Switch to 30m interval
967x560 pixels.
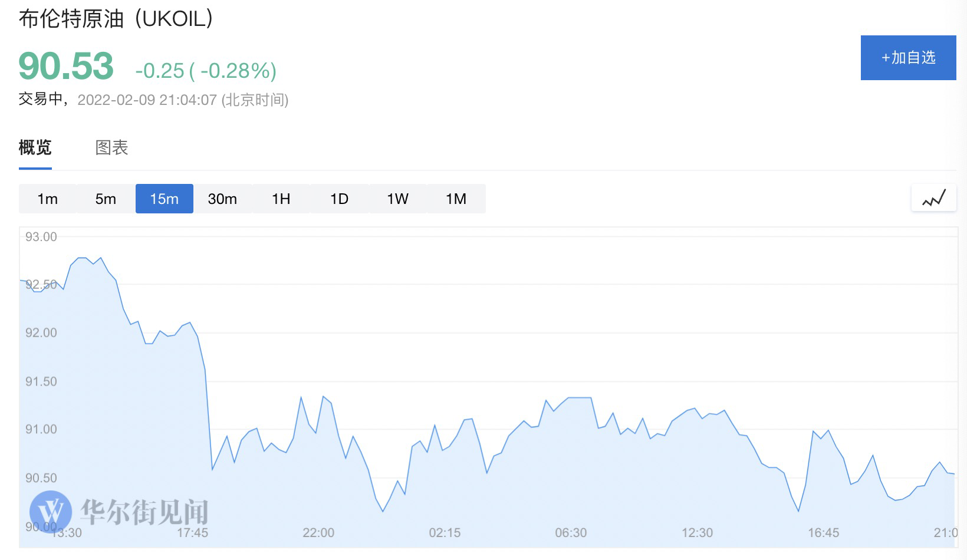(x=222, y=199)
